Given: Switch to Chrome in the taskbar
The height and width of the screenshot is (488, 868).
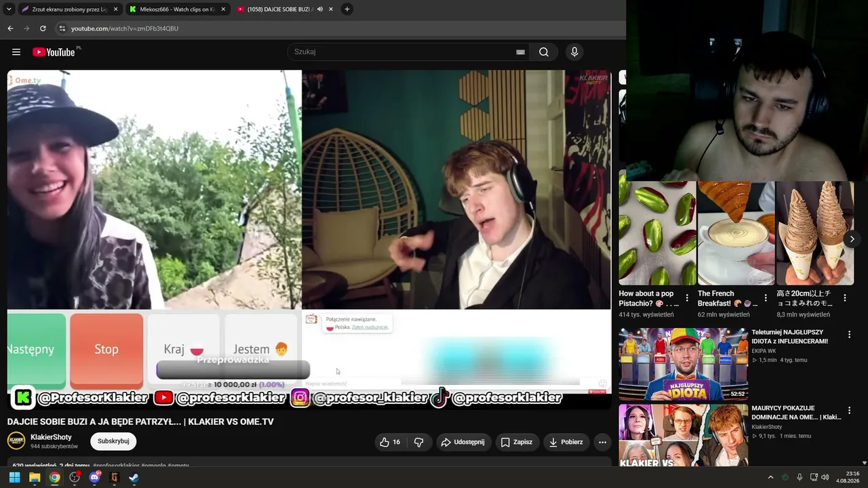Looking at the screenshot, I should pyautogui.click(x=54, y=477).
